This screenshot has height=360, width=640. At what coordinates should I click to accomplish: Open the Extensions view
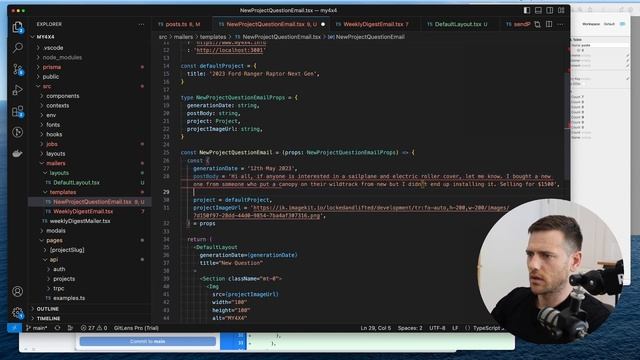pos(17,111)
